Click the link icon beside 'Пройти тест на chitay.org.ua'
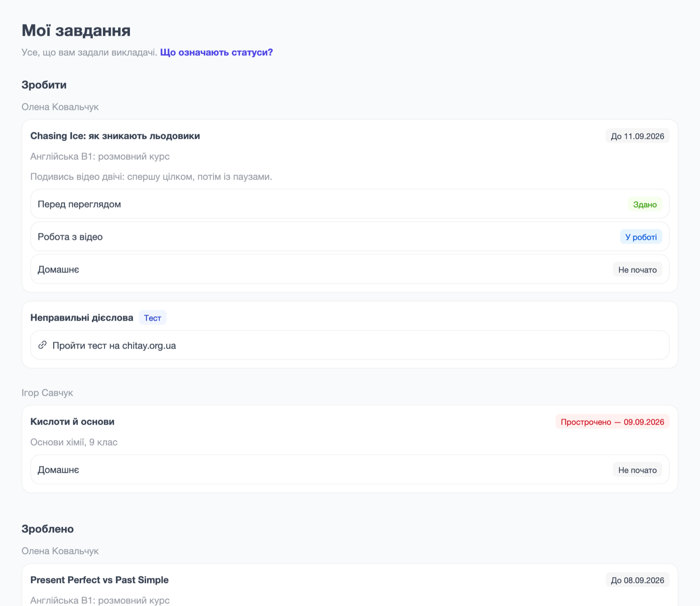 [42, 345]
